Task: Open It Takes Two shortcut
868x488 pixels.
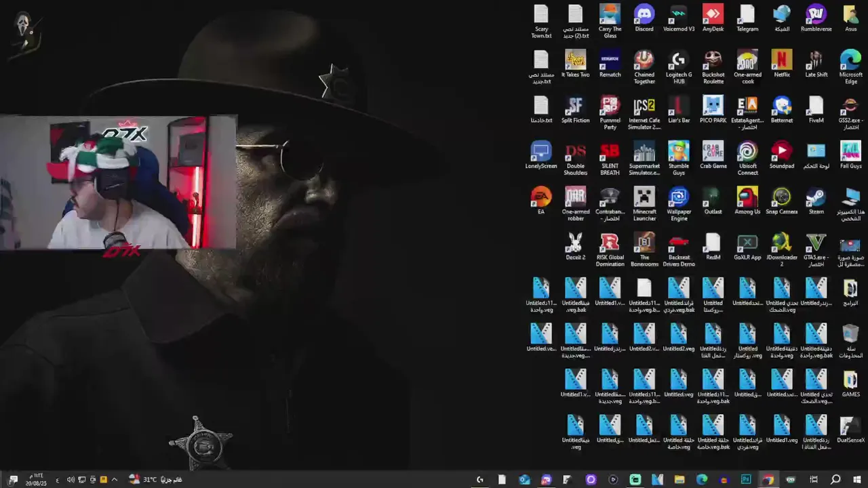Action: [x=575, y=64]
